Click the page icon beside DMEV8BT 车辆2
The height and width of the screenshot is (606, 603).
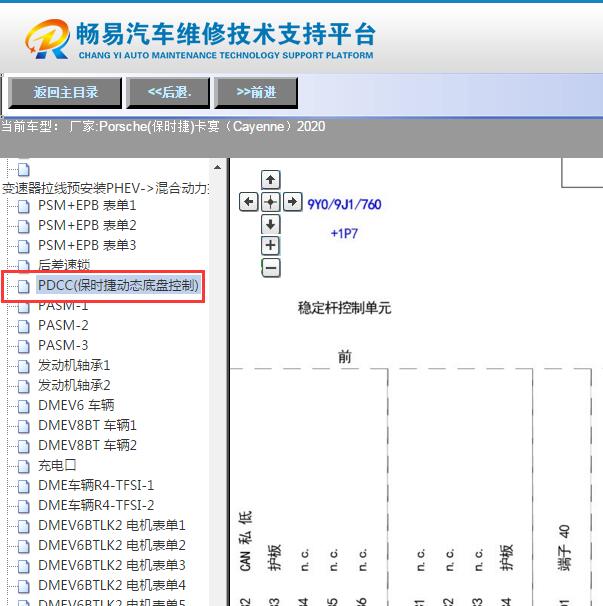pyautogui.click(x=24, y=446)
